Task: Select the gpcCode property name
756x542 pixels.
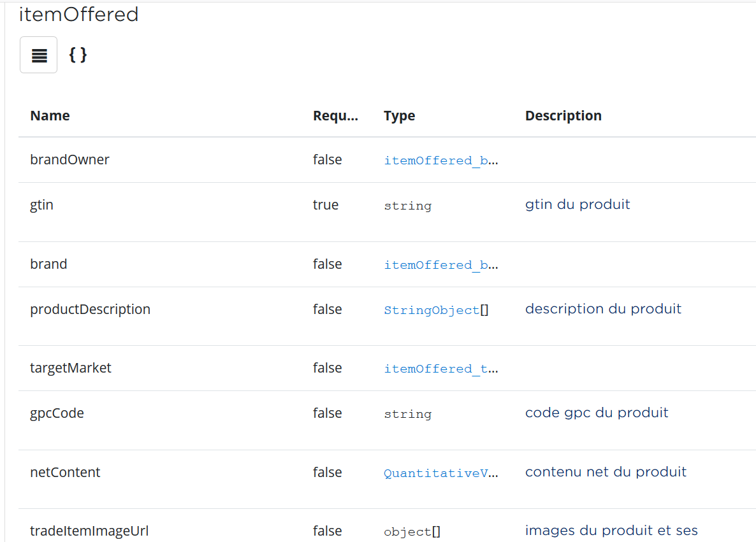Action: pyautogui.click(x=57, y=413)
